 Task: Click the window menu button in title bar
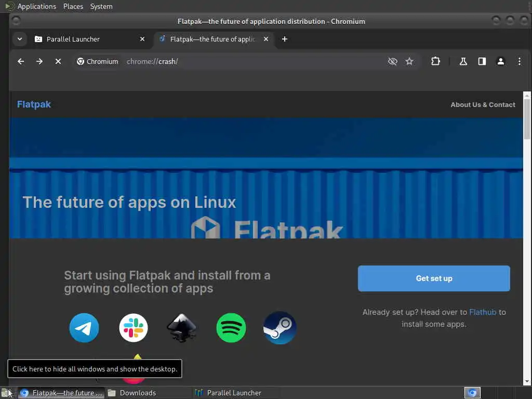(16, 21)
